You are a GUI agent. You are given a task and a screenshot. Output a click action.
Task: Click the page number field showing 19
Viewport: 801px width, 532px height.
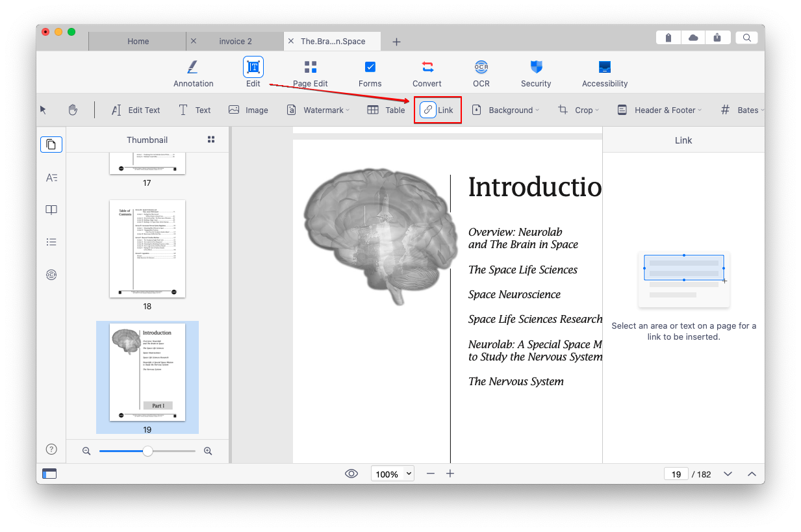click(676, 474)
